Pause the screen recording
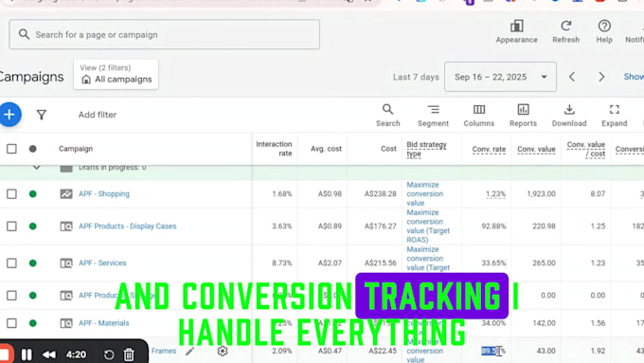This screenshot has width=644, height=363. click(x=27, y=354)
